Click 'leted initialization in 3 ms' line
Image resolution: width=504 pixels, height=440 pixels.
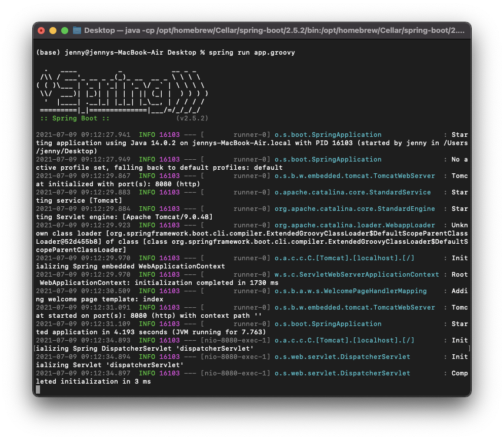click(x=94, y=381)
